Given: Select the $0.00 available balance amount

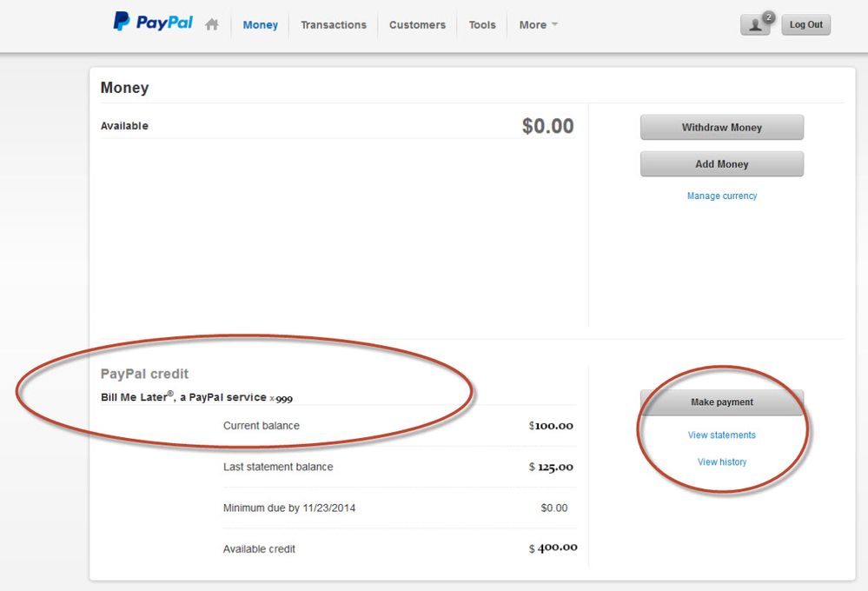Looking at the screenshot, I should pos(548,126).
